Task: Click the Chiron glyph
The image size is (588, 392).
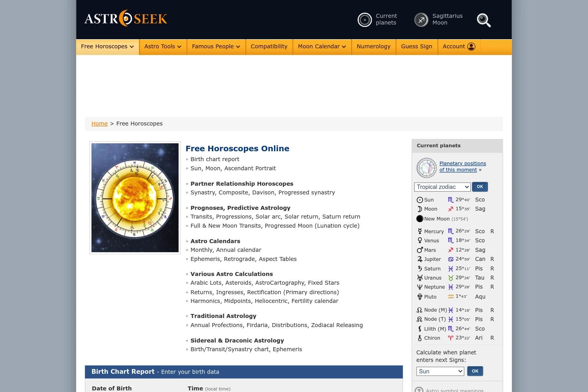Action: click(420, 338)
